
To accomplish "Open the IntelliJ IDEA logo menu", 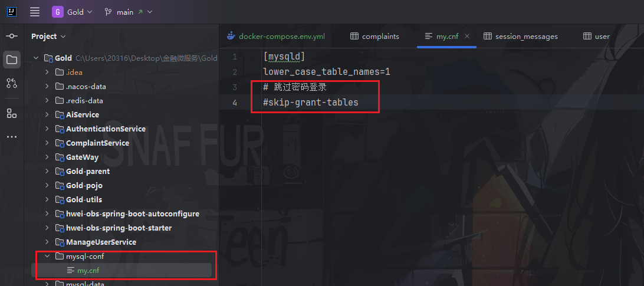I will pos(12,12).
